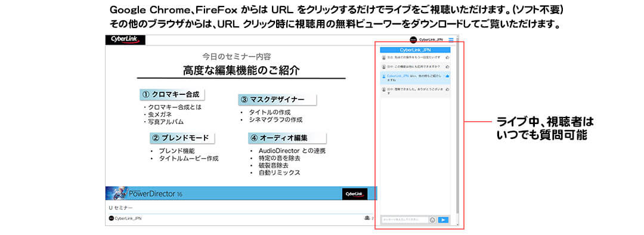Viewport: 644px width, 235px height.
Task: Click the タイトルムービー作成 bullet item
Action: (x=189, y=158)
